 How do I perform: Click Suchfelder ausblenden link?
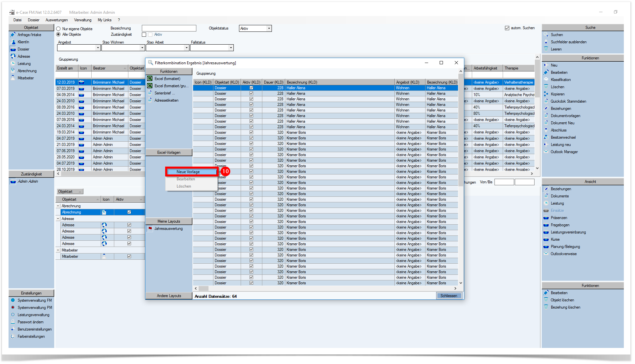568,42
